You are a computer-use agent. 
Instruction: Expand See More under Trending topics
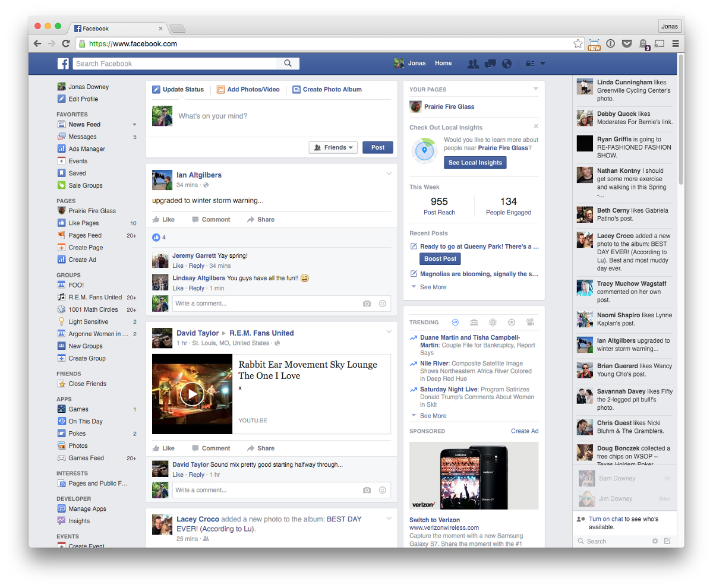433,416
